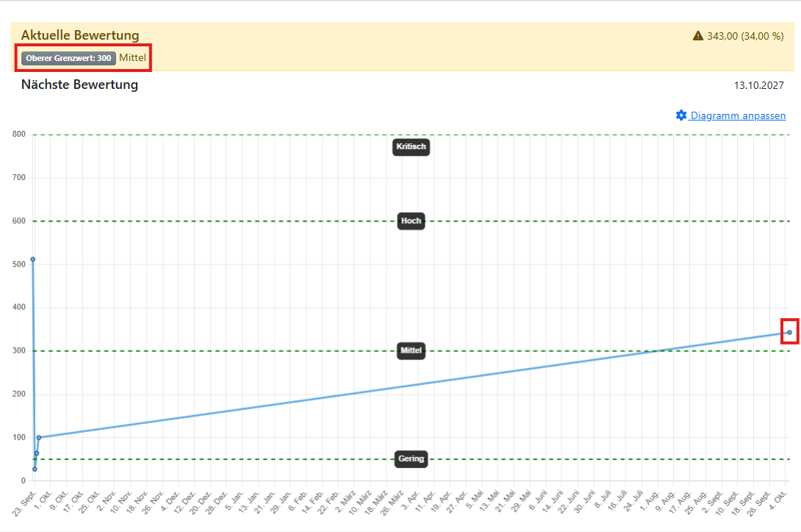Click the Kritisch threshold label in the chart
Image resolution: width=801 pixels, height=532 pixels.
[x=411, y=147]
